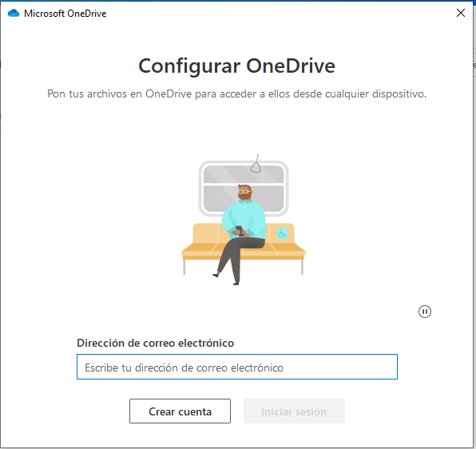Click the seated man's glasses
This screenshot has height=449, width=476.
244,192
